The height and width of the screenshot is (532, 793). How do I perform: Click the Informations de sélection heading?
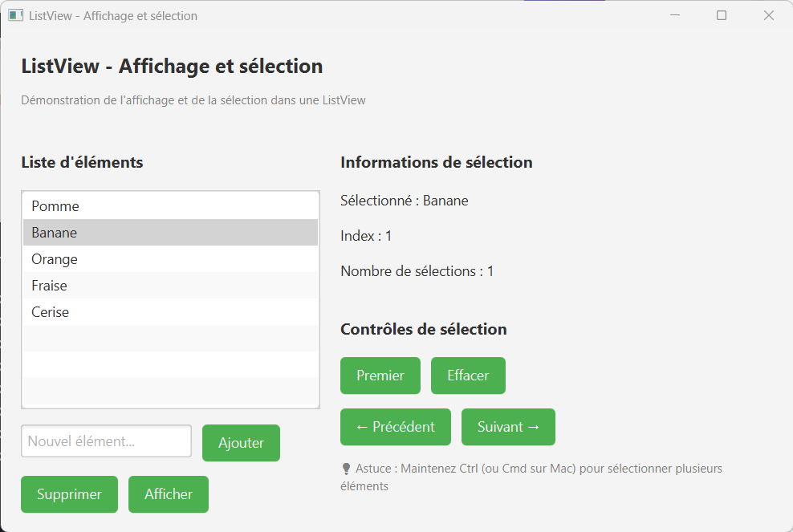click(x=436, y=162)
